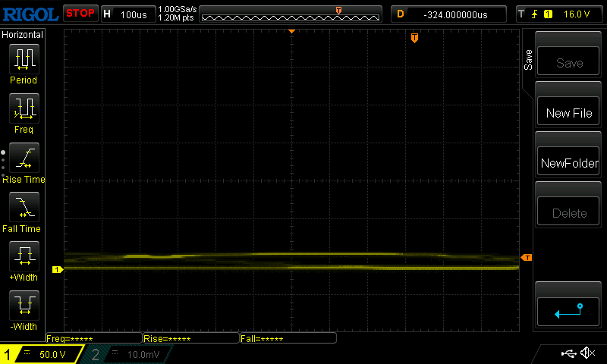
Task: Click the rising edge trigger icon
Action: click(534, 14)
